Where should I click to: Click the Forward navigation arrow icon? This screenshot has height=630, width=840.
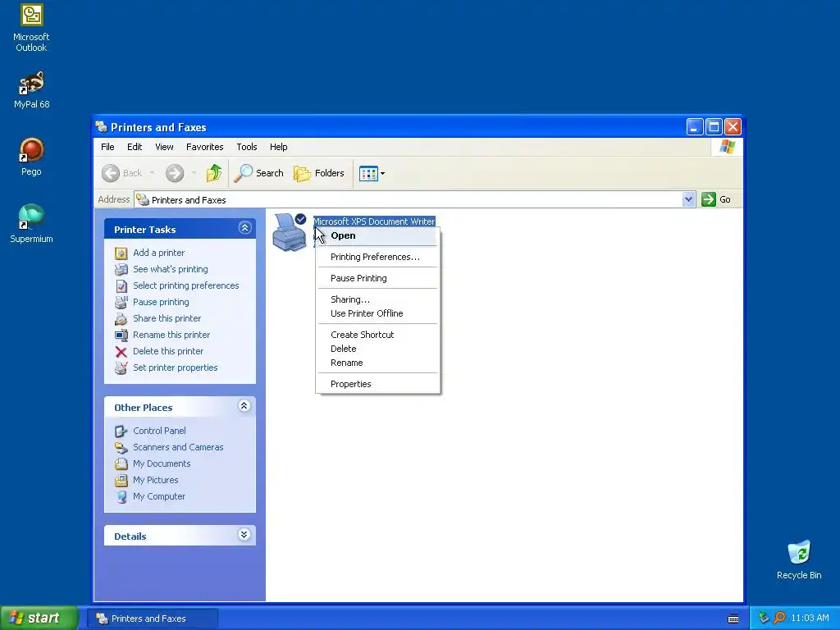[175, 173]
